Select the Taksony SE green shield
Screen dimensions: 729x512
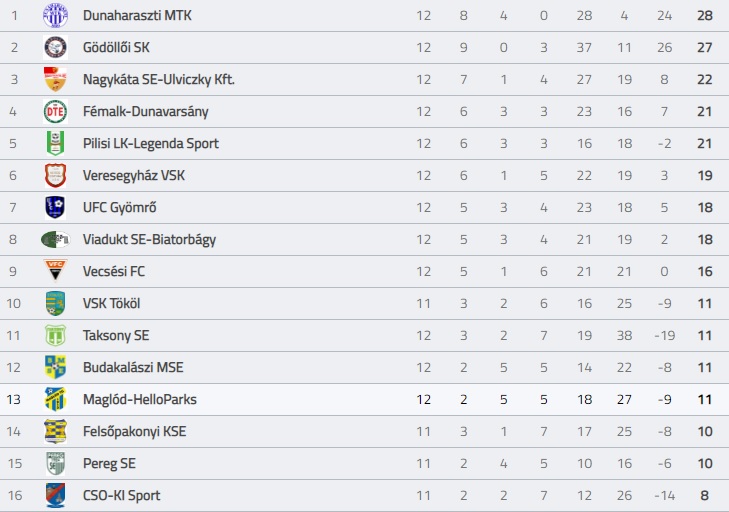coord(55,335)
